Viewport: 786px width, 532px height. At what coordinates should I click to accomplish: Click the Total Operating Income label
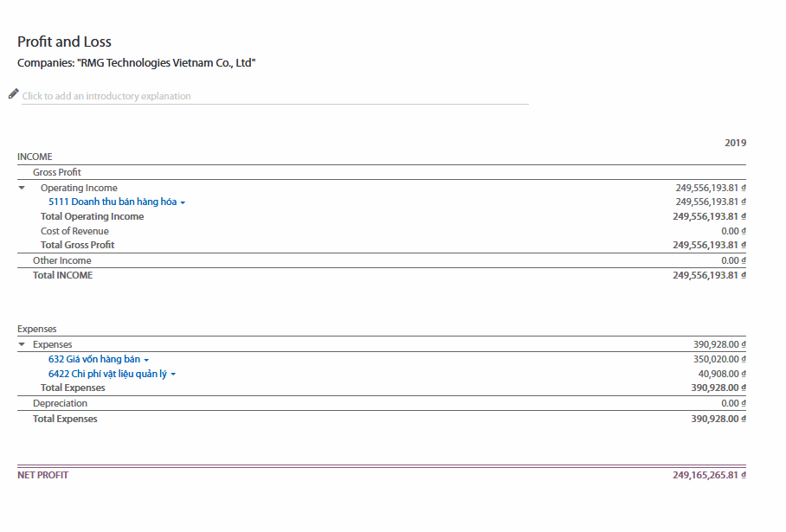pos(92,216)
